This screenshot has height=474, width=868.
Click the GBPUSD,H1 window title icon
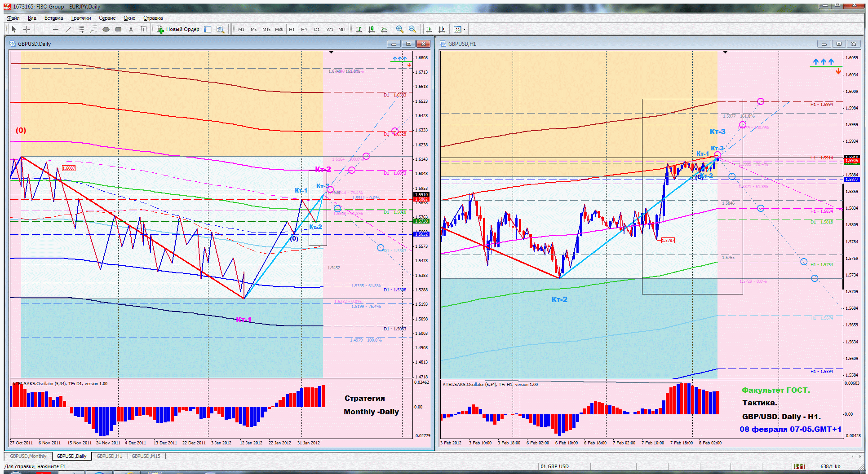point(443,44)
